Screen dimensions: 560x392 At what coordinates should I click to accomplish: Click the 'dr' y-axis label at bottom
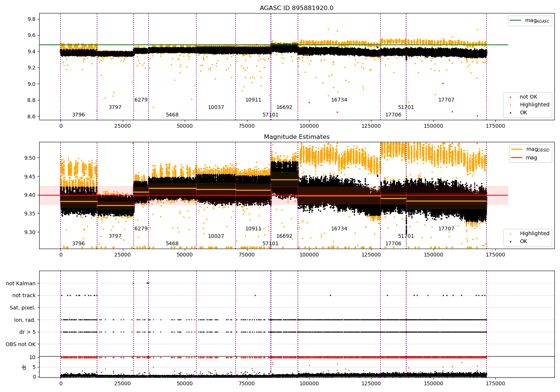[24, 367]
